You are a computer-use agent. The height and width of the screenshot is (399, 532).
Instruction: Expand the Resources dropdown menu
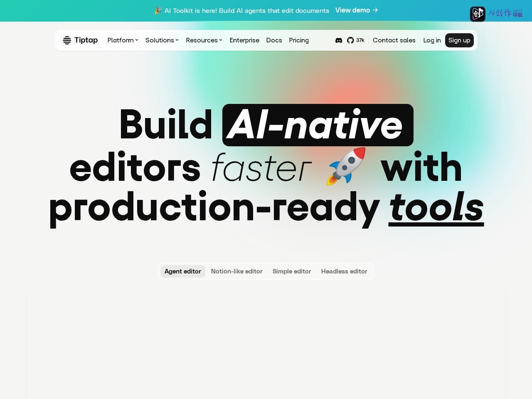[x=204, y=40]
